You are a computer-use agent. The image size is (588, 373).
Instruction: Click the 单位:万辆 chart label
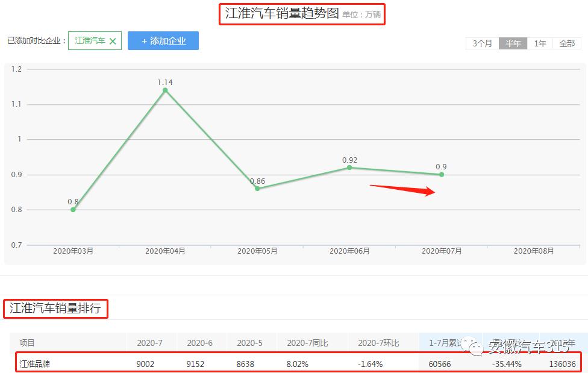pos(362,14)
